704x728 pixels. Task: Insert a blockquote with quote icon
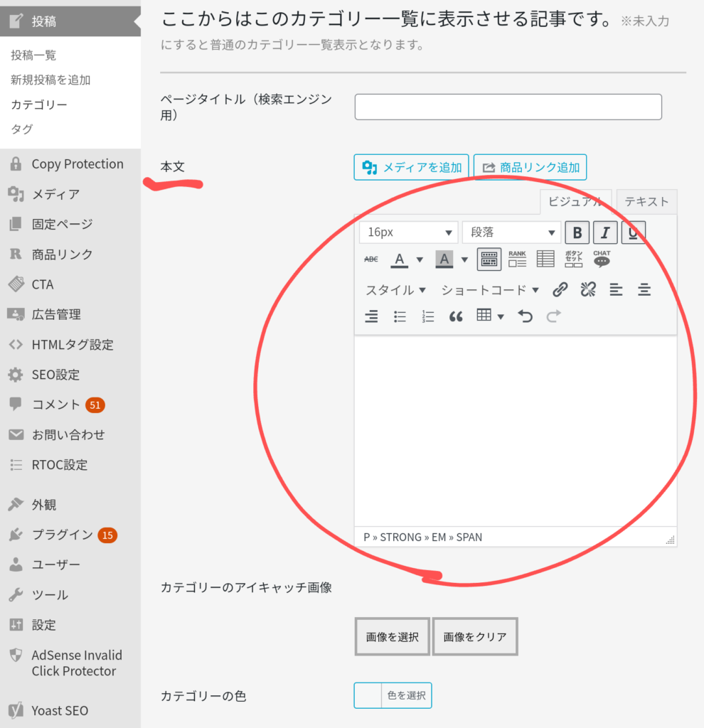456,316
